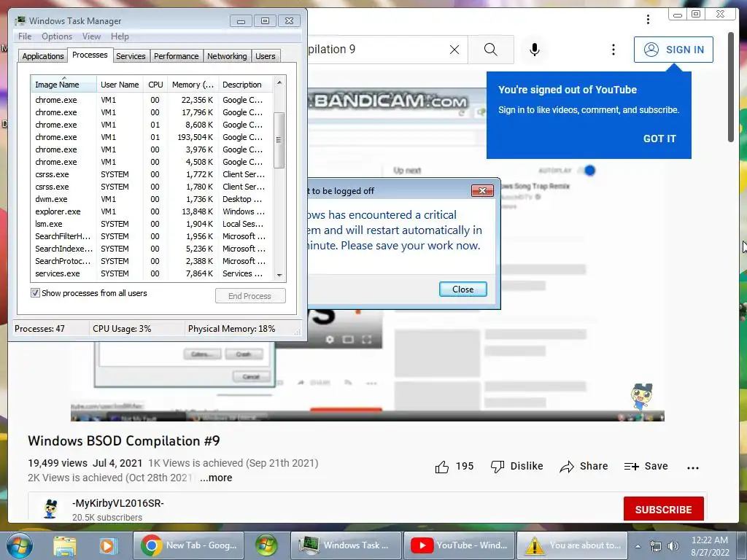Open the Help menu in Task Manager

coord(120,36)
